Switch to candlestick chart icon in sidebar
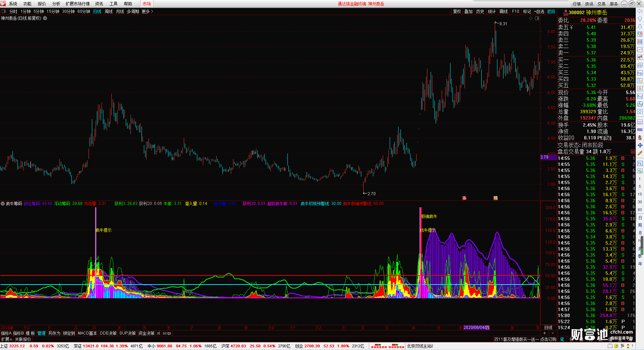 [640, 57]
